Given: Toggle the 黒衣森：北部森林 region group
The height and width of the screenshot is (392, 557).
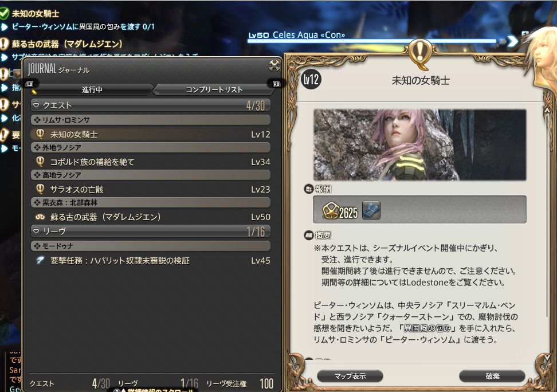Looking at the screenshot, I should [151, 202].
